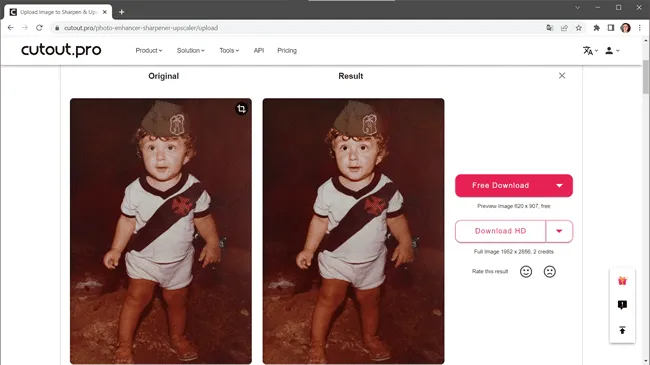Click the back-to-top arrow icon
650x365 pixels.
point(622,330)
